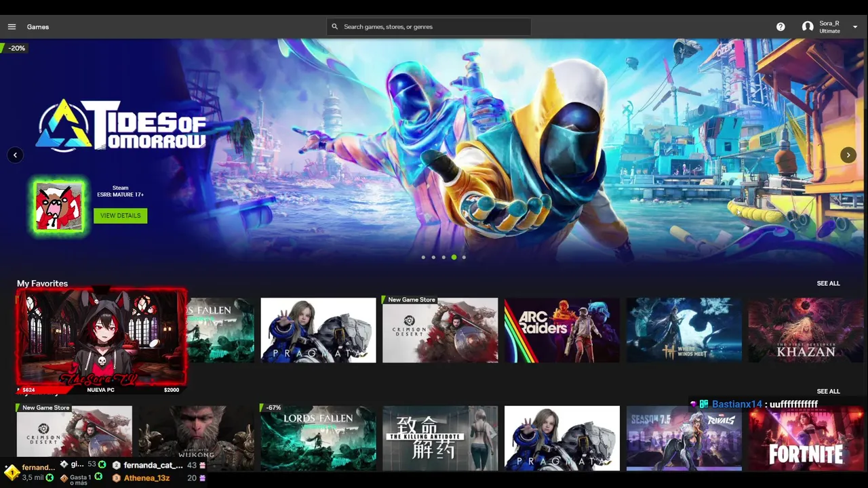Go to previous carousel banner
Screen dimensions: 868x488
pyautogui.click(x=15, y=155)
